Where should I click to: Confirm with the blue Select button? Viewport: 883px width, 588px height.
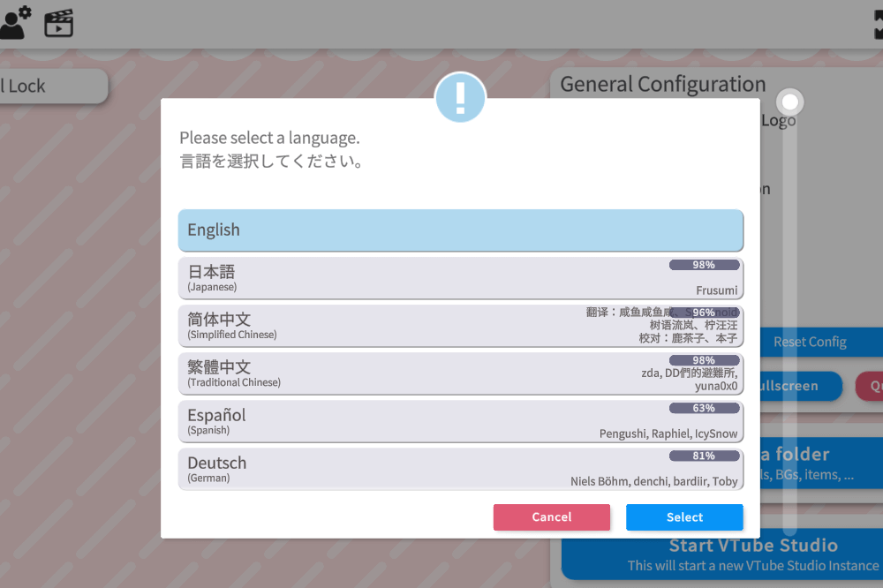684,517
